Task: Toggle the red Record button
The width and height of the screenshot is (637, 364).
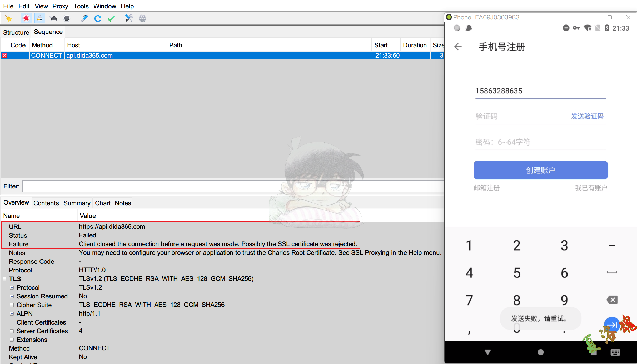Action: tap(26, 18)
